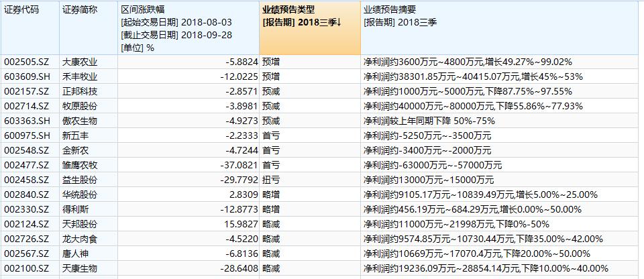Viewport: 644px width, 279px height.
Task: Select cell 002840.SZ
Action: tap(30, 194)
